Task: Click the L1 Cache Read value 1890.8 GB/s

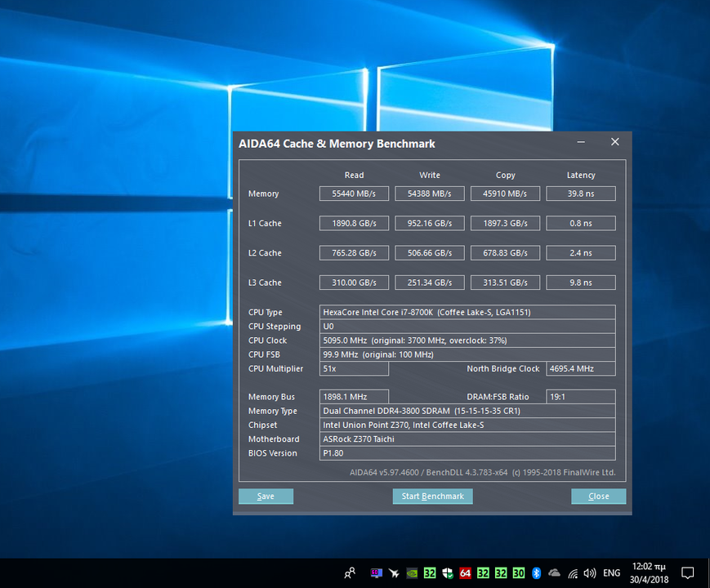Action: [354, 223]
